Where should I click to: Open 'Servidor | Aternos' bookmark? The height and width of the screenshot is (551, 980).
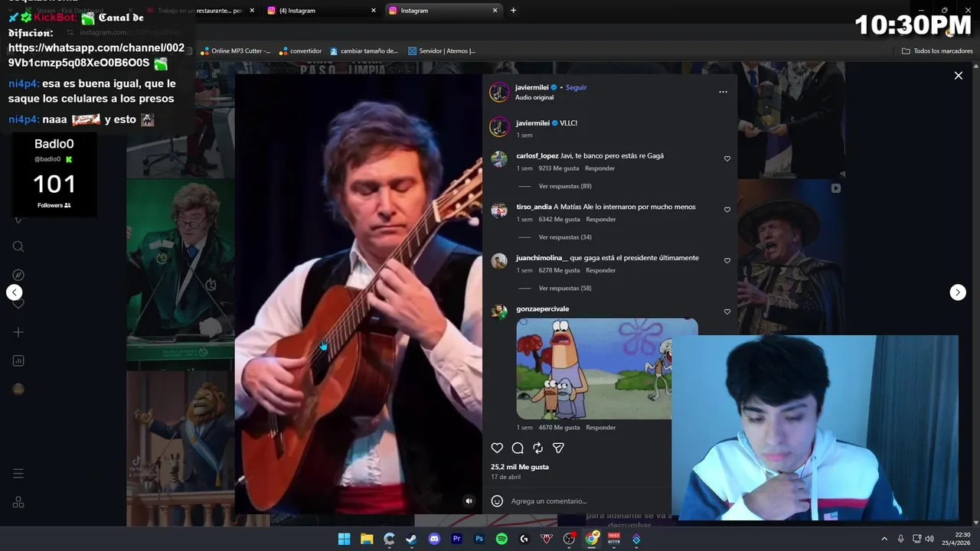pyautogui.click(x=442, y=51)
